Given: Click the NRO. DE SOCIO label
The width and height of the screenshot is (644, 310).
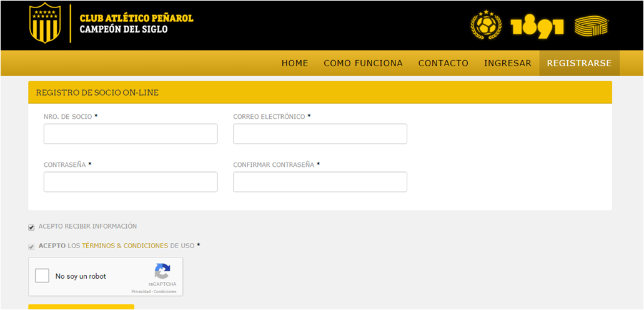Looking at the screenshot, I should [67, 117].
